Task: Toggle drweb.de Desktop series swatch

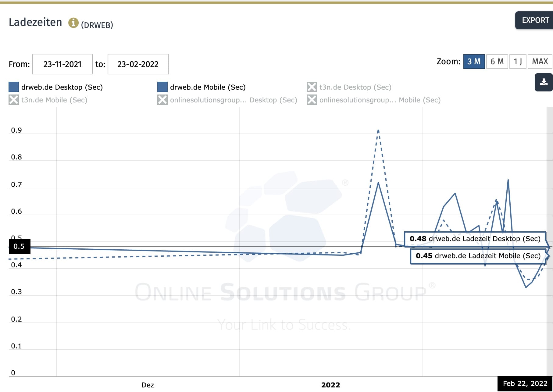Action: [14, 87]
